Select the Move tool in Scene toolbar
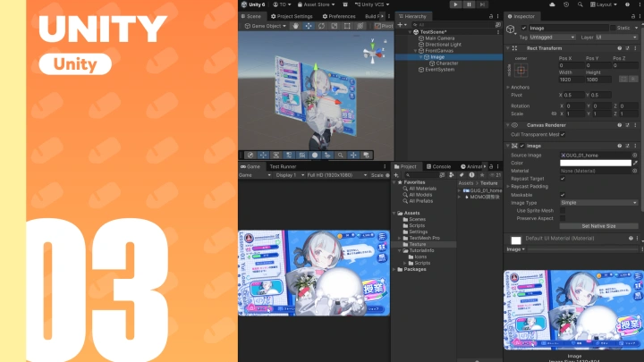Image resolution: width=644 pixels, height=362 pixels. click(x=309, y=26)
